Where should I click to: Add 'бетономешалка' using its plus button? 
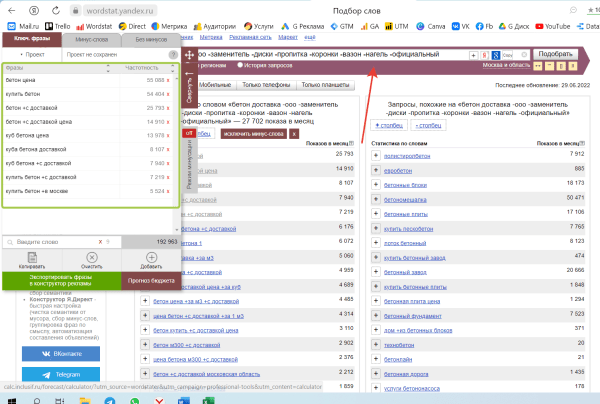pos(375,198)
